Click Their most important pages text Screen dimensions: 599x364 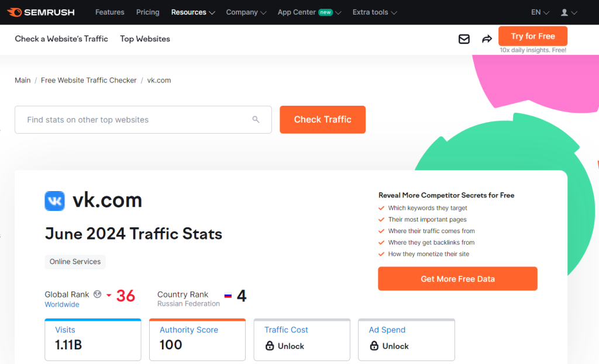pos(427,219)
